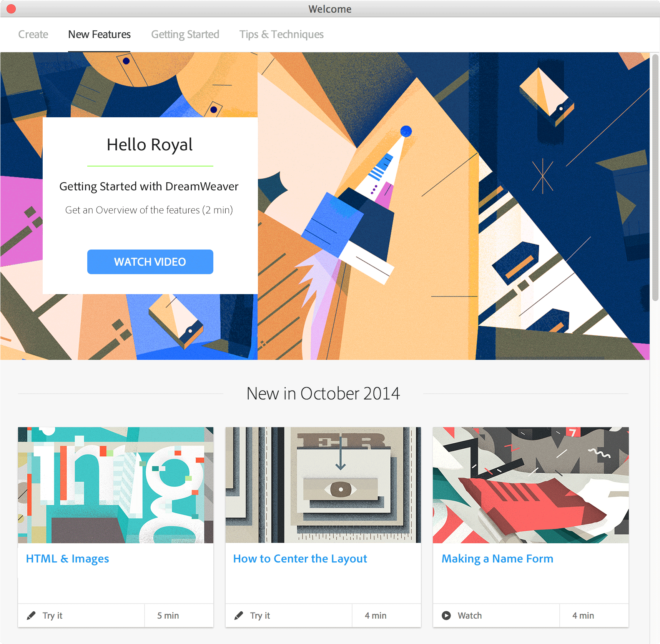Open How to Center the Layout link
This screenshot has width=660, height=644.
[300, 559]
